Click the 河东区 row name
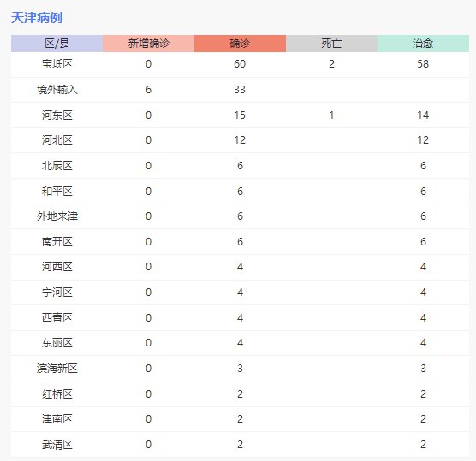The height and width of the screenshot is (461, 476). click(x=57, y=115)
